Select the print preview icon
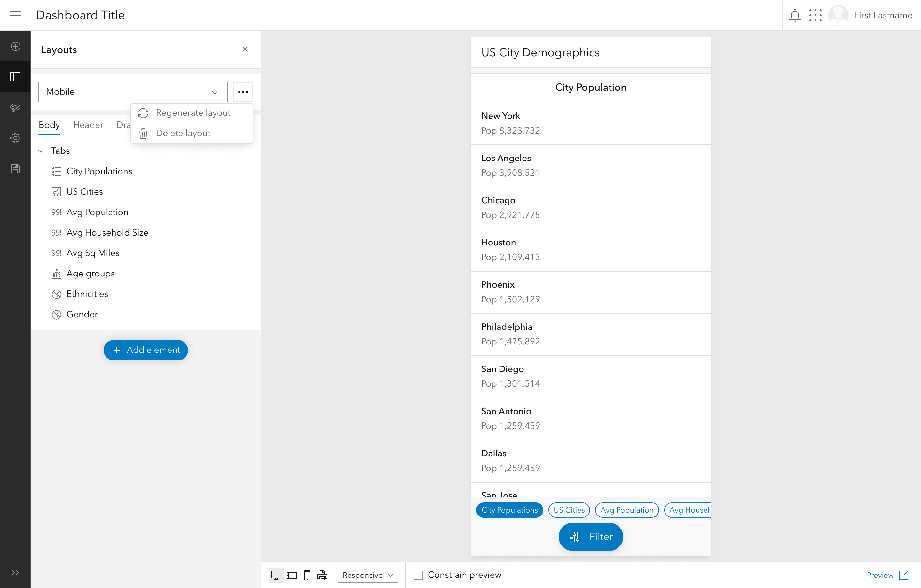921x588 pixels. coord(322,575)
